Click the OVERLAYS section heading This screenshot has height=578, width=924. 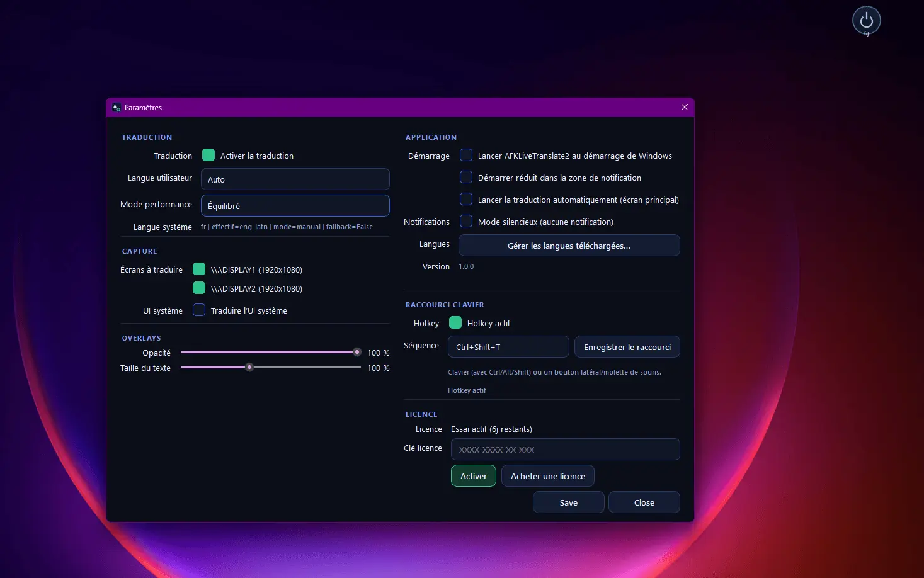pyautogui.click(x=142, y=338)
